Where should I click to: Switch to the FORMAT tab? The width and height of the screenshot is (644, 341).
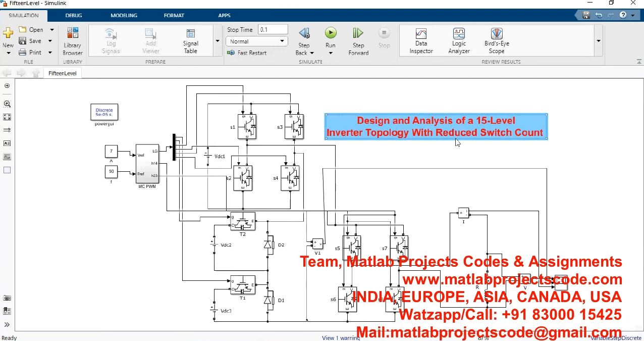coord(174,16)
